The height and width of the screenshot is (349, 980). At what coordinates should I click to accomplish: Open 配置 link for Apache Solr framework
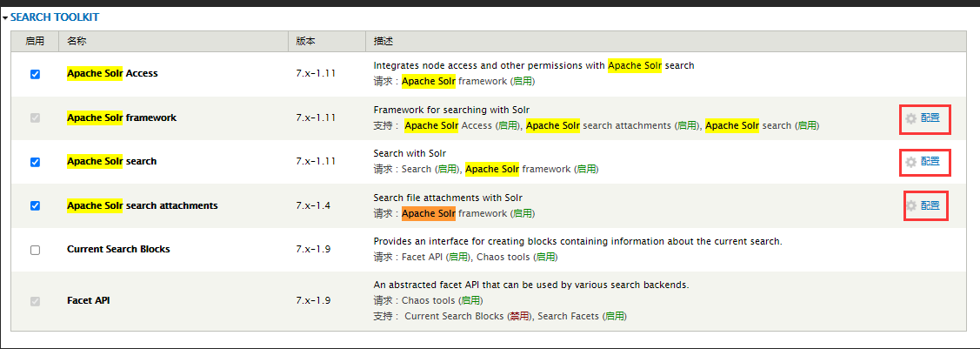(x=930, y=117)
